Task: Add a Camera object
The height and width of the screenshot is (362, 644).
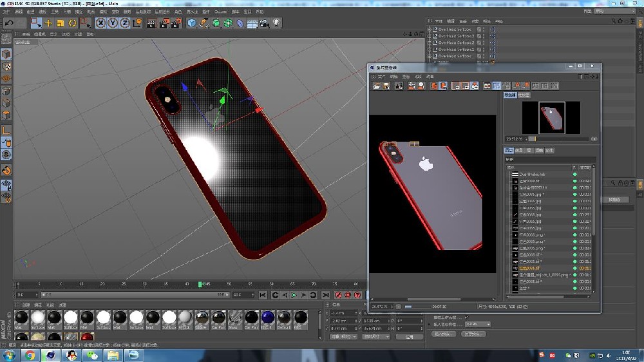Action: tap(264, 23)
